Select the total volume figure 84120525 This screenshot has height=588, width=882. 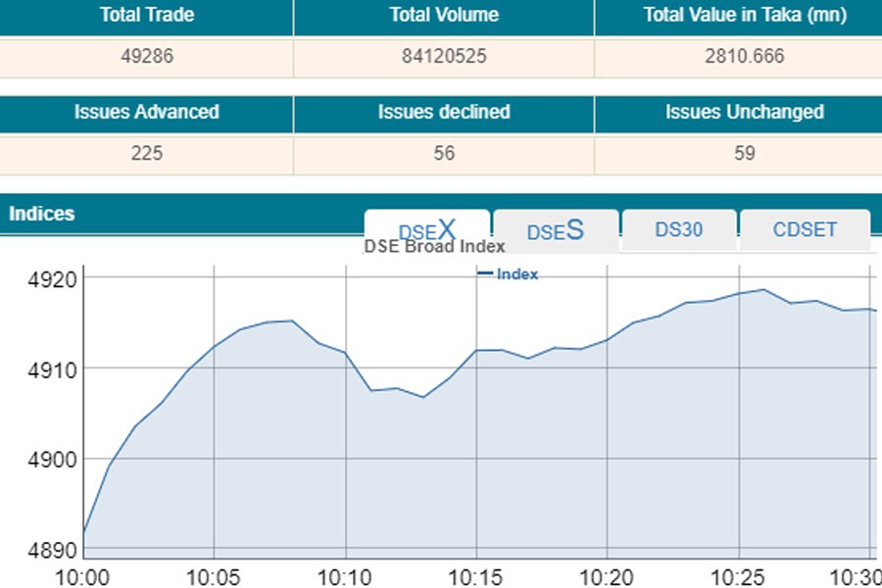[x=443, y=56]
